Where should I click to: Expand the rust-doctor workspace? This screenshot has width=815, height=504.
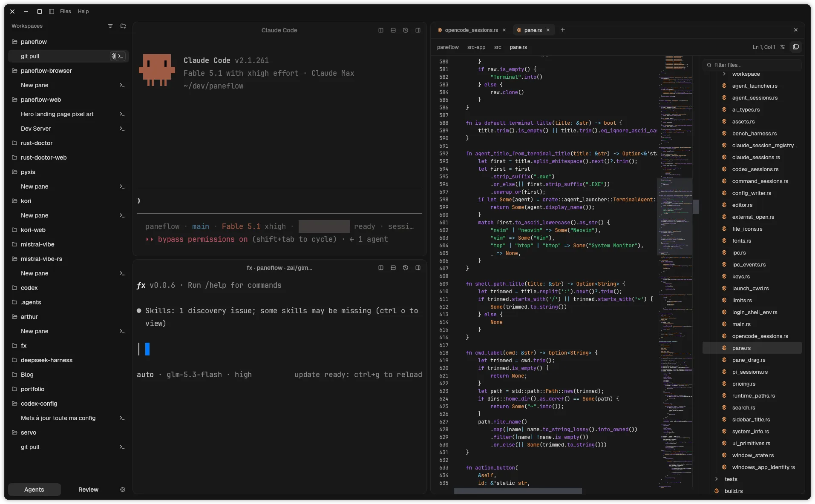point(37,143)
